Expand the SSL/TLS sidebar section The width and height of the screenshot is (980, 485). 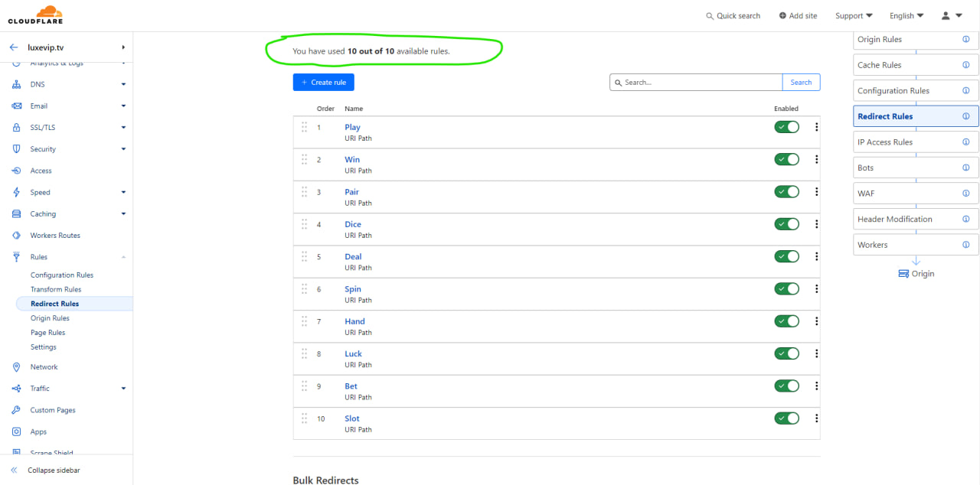(123, 128)
